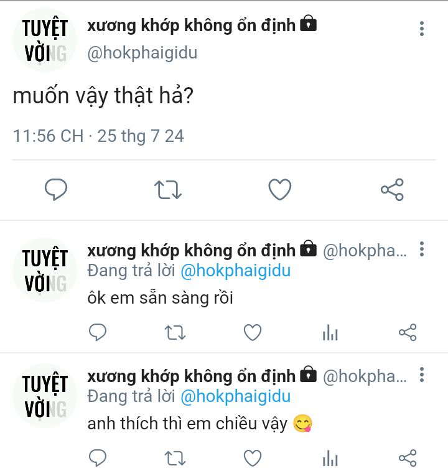Reply to the "ôk em sẵn sàng rồi" tweet
Viewport: 448px width, 476px height.
coord(98,333)
